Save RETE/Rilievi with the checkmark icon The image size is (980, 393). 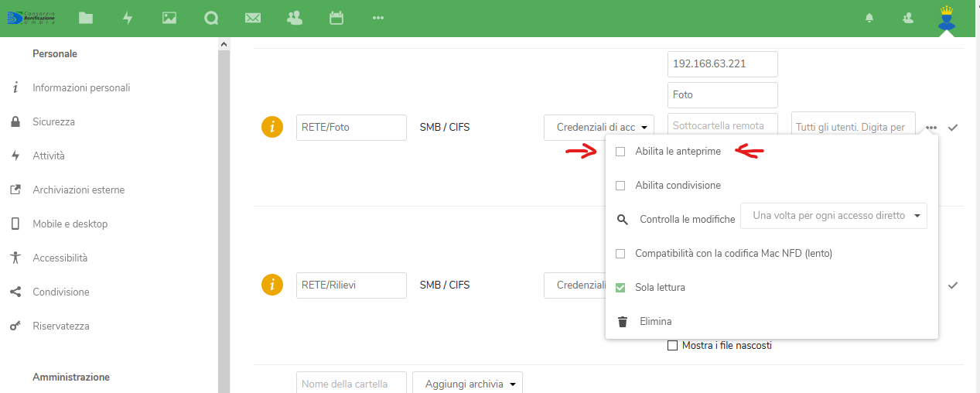[953, 285]
